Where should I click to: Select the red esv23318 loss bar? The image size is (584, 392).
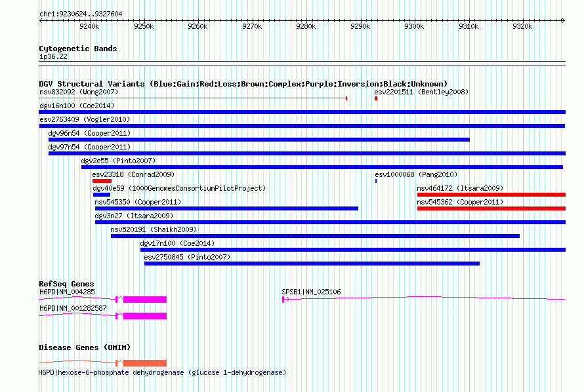(x=102, y=181)
